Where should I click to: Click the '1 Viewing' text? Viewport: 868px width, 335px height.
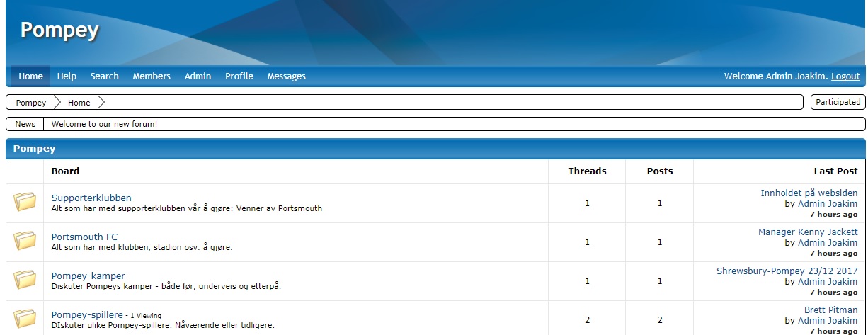click(145, 316)
